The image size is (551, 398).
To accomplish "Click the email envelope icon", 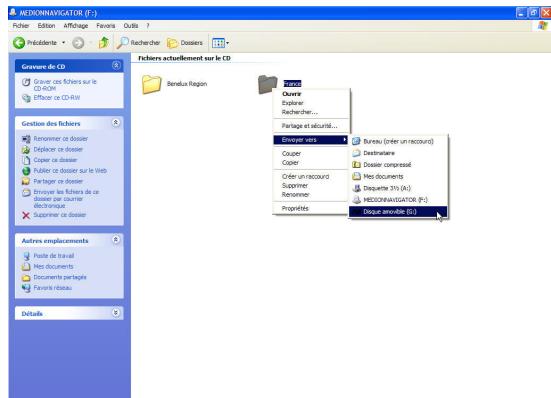I will [x=26, y=193].
